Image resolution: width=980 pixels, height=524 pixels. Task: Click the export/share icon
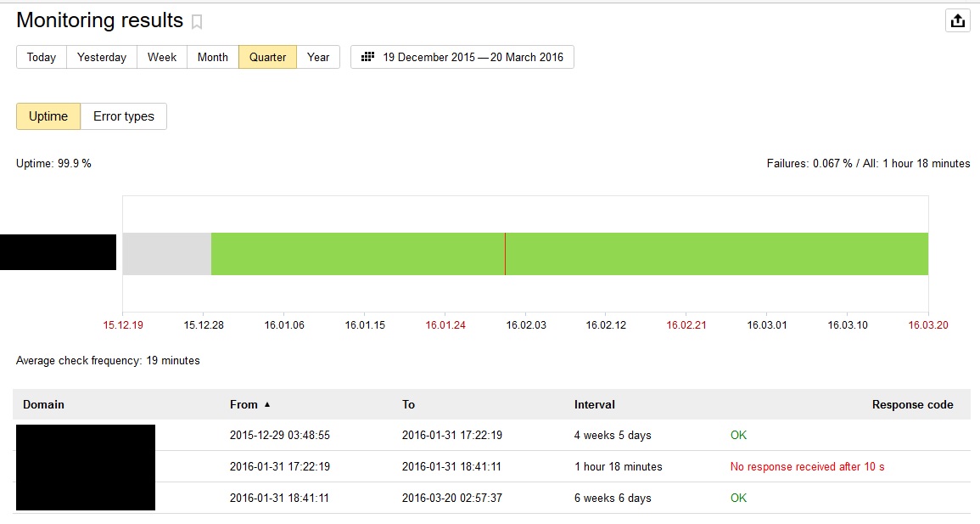(957, 20)
